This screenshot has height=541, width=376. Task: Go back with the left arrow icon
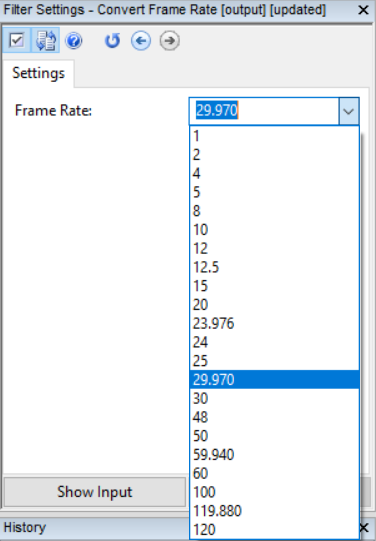[x=141, y=41]
